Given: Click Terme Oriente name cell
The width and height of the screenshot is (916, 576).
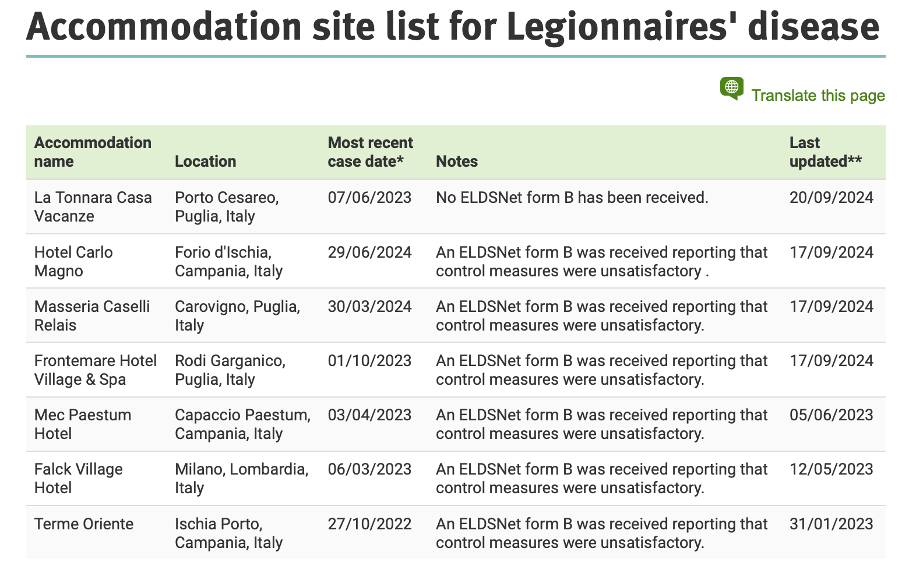Looking at the screenshot, I should (84, 524).
